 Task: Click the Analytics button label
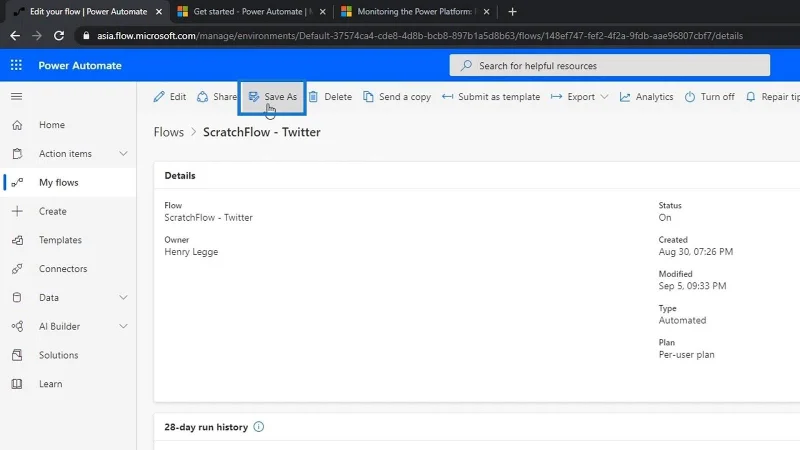click(x=654, y=96)
